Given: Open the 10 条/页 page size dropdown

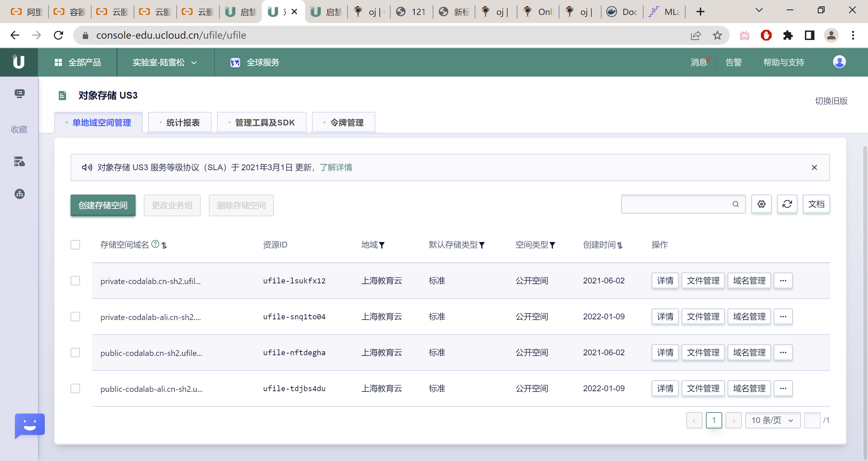Looking at the screenshot, I should pyautogui.click(x=773, y=420).
